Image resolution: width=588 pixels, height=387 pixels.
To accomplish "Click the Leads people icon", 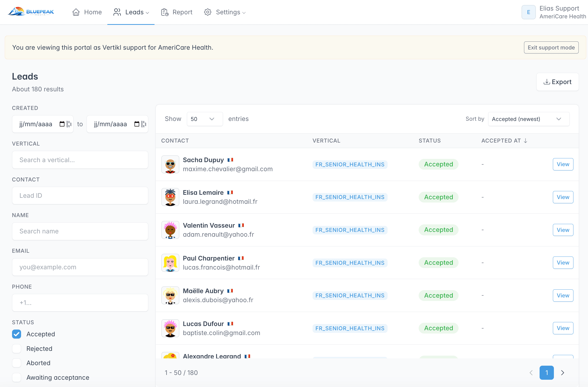I will (117, 12).
